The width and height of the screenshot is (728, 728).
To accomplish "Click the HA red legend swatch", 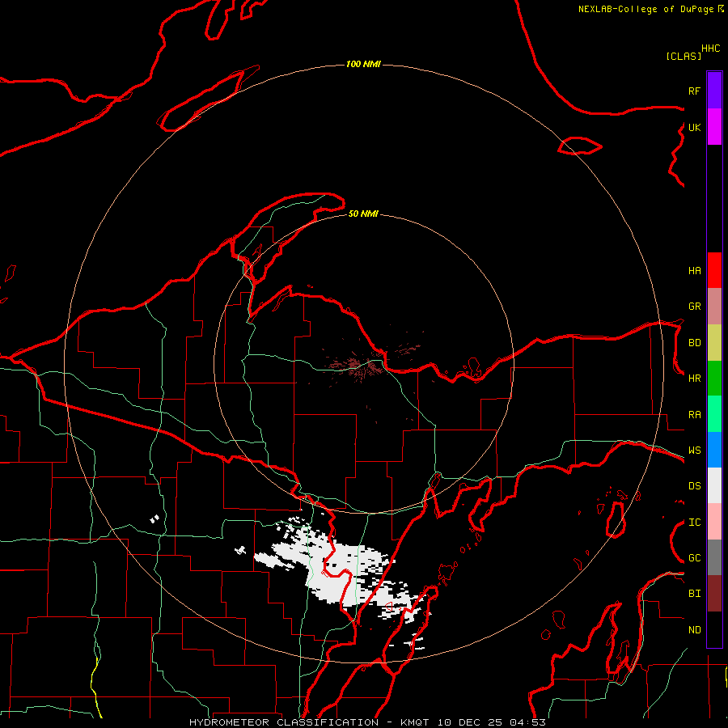I will pyautogui.click(x=714, y=270).
